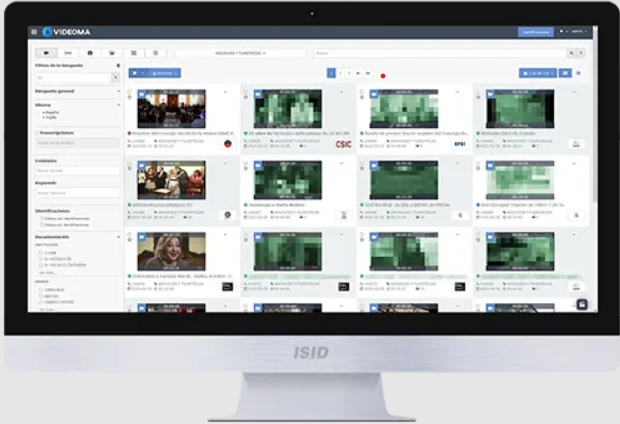Screen dimensions: 620x424
Task: Click the CSIC logo on second video card
Action: tap(343, 144)
